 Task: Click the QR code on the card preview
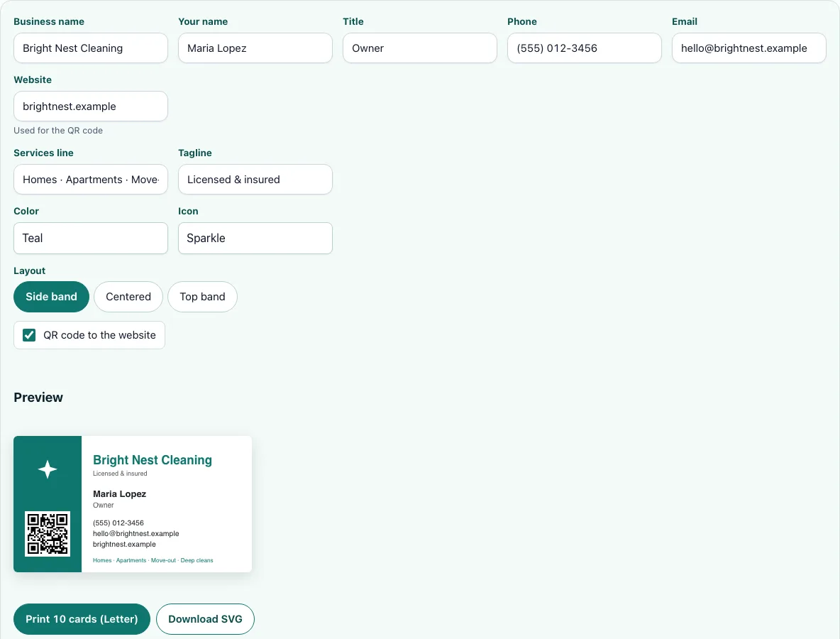(x=48, y=534)
